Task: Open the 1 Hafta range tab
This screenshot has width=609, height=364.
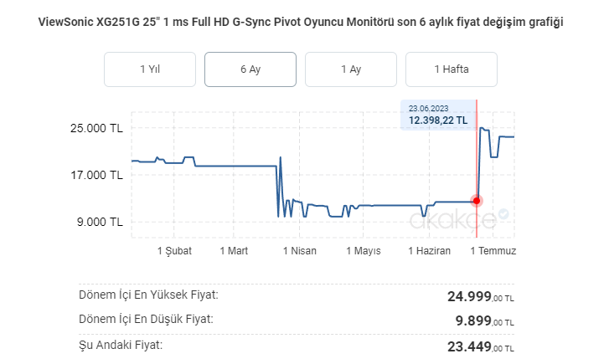Action: [452, 69]
